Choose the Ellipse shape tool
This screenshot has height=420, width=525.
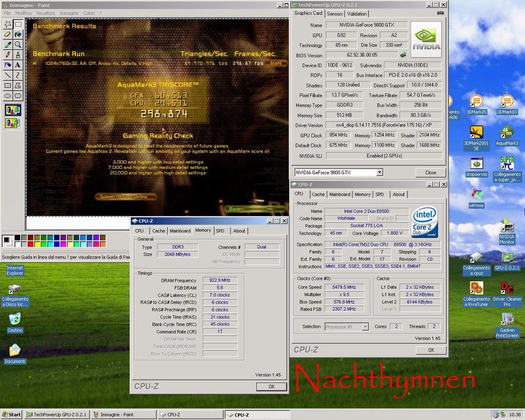point(7,96)
